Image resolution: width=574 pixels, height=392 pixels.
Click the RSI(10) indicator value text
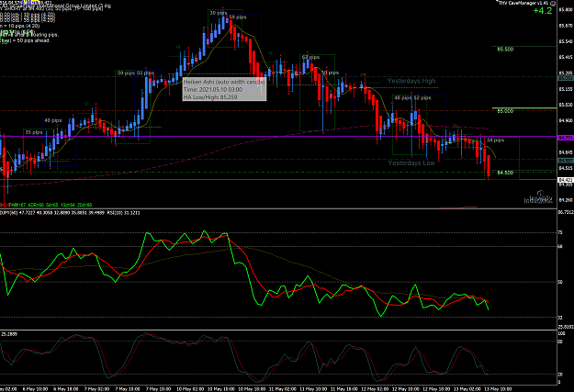coord(123,213)
